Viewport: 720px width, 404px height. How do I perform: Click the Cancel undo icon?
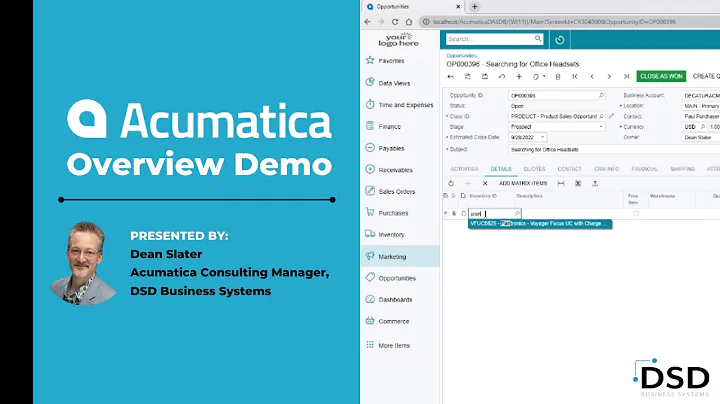click(502, 77)
